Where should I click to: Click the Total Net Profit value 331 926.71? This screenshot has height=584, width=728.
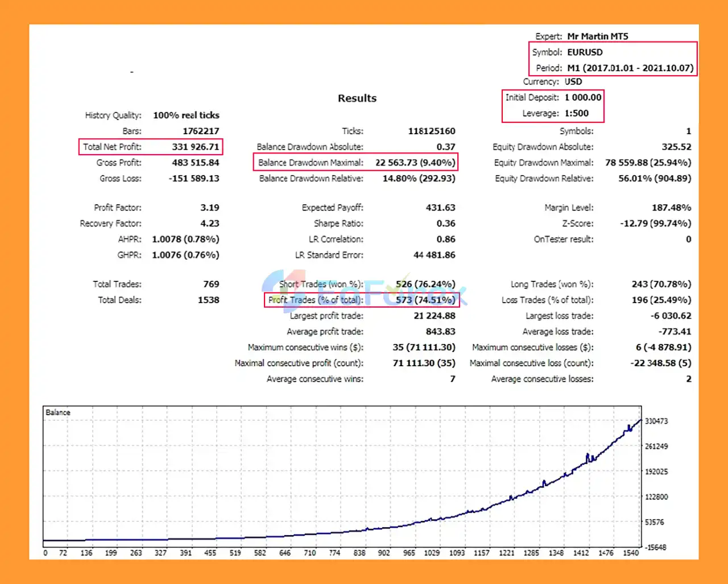click(x=195, y=147)
